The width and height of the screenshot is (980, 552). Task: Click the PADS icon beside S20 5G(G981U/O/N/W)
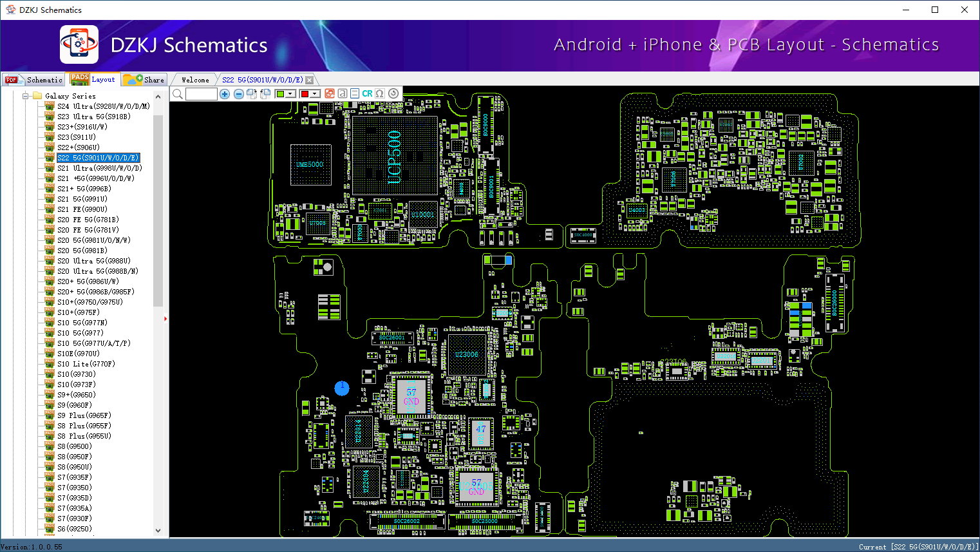[x=50, y=240]
